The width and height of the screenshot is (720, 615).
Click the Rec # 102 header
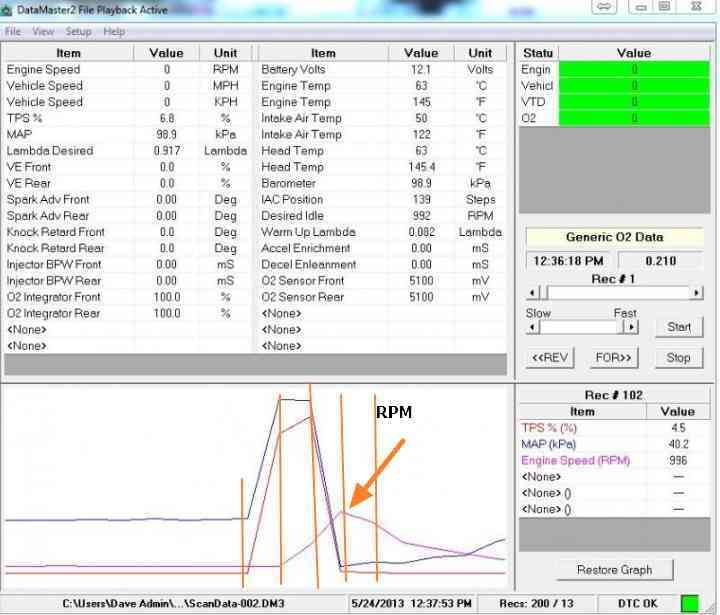click(613, 395)
